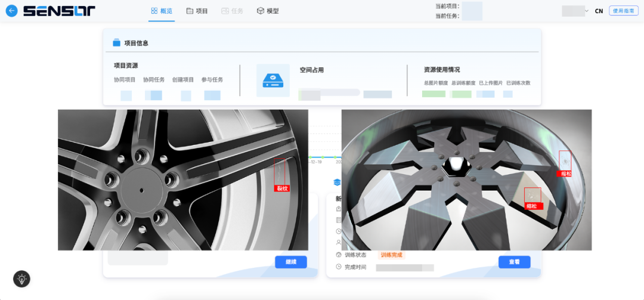Click the lightbulb tips icon

point(21,279)
